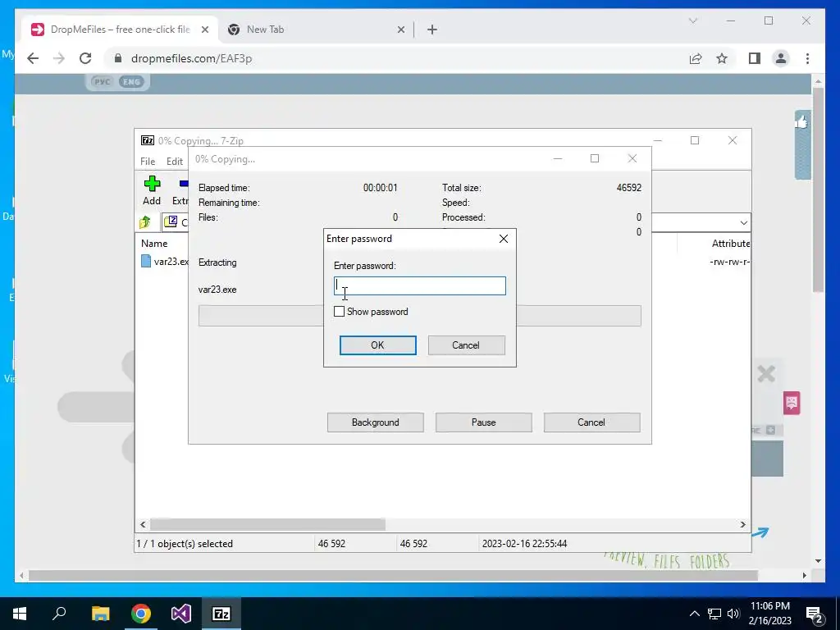Open Visual Studio from taskbar

coord(181,614)
